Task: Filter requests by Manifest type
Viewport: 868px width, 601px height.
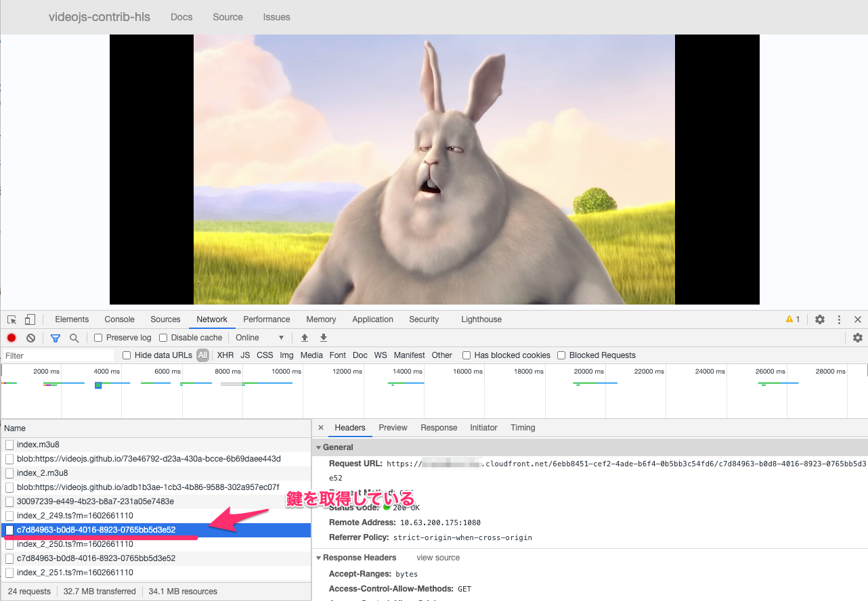Action: point(410,355)
